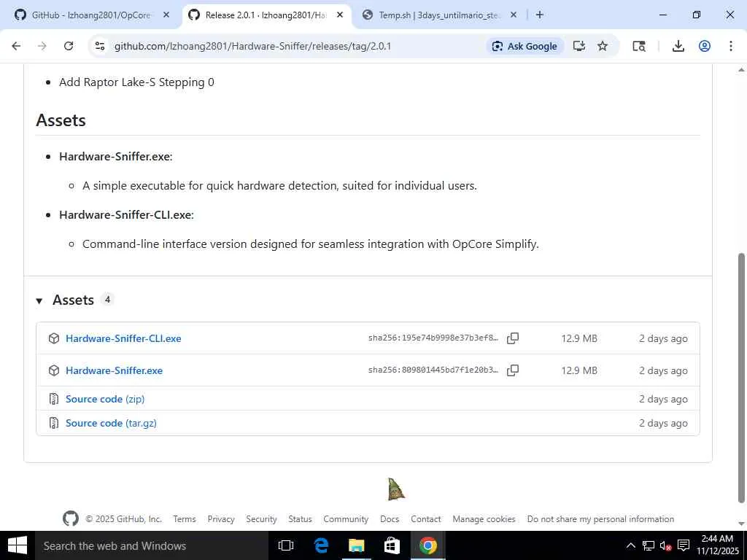Open the Status footer link
Screen dimensions: 747x560
pos(300,519)
